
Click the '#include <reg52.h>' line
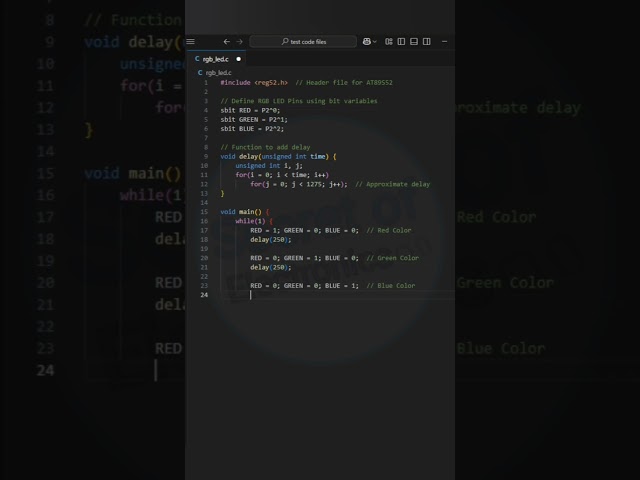tap(254, 82)
